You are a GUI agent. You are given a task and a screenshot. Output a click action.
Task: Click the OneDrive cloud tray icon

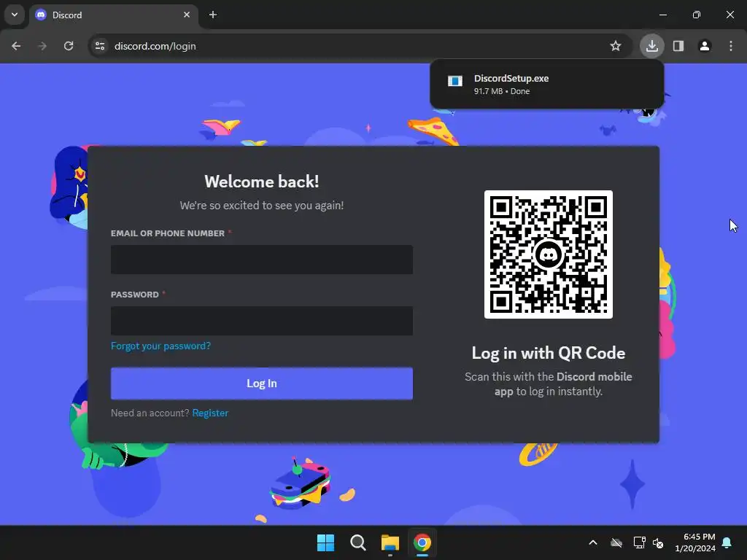(x=616, y=542)
